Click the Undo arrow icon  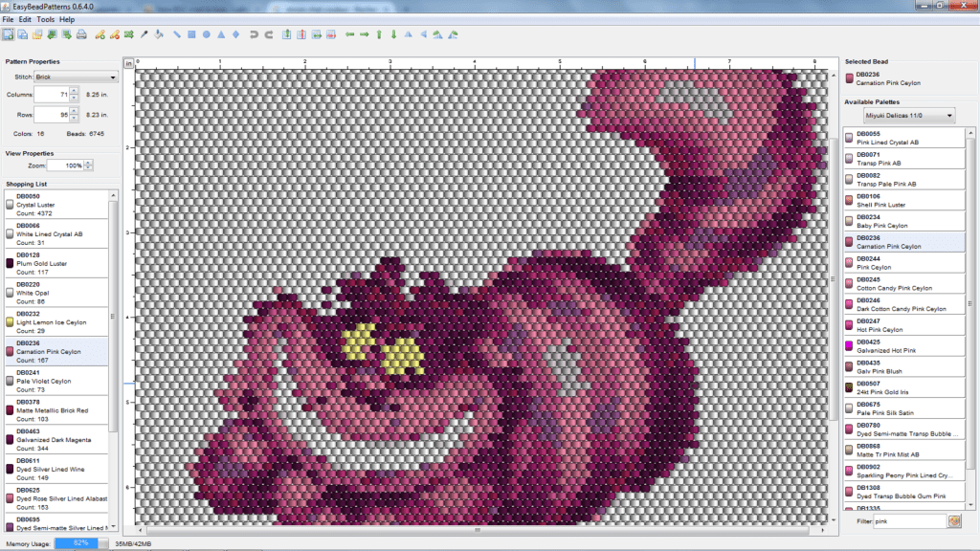point(254,34)
